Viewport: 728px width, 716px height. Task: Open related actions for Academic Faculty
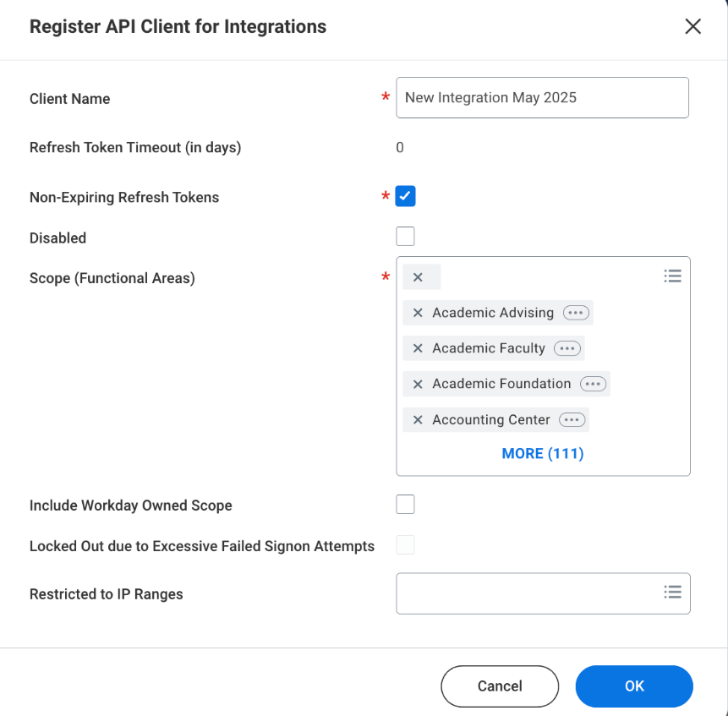pyautogui.click(x=567, y=348)
